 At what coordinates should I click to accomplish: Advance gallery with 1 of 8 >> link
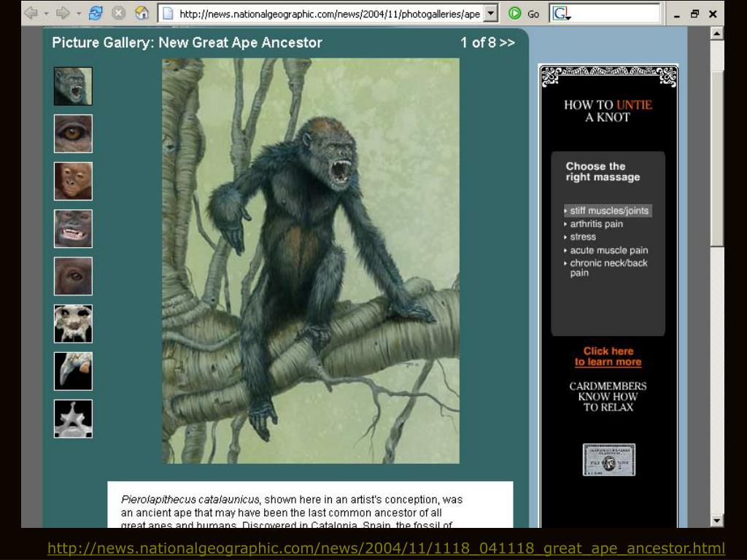(x=487, y=43)
